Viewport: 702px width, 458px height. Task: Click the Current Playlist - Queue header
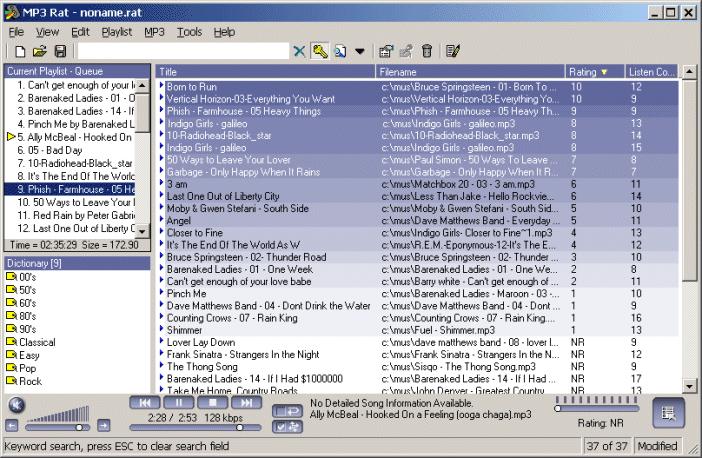[77, 71]
